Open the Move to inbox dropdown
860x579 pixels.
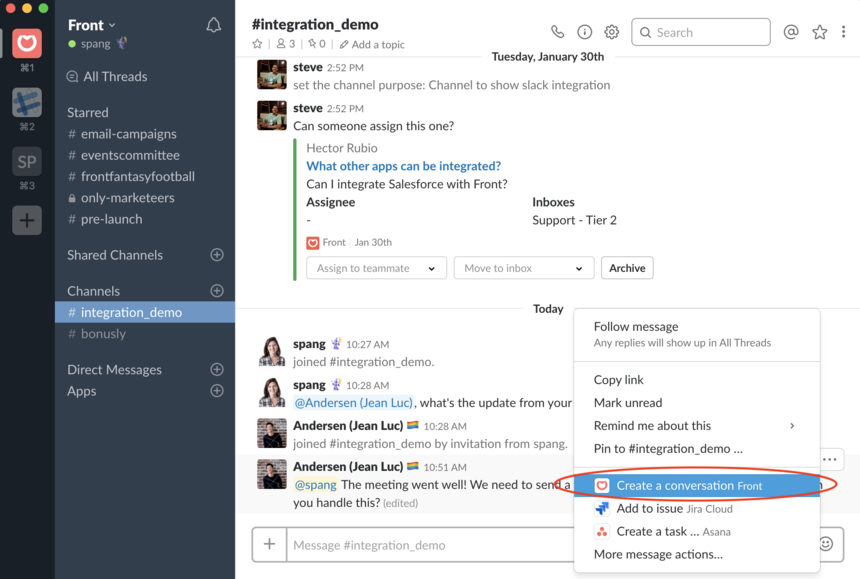click(524, 268)
